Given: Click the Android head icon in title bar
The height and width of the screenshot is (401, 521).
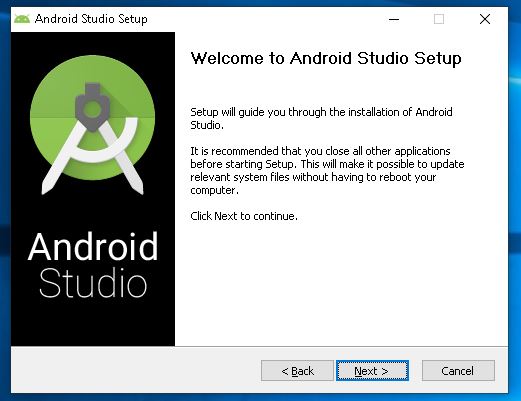Looking at the screenshot, I should pyautogui.click(x=22, y=19).
